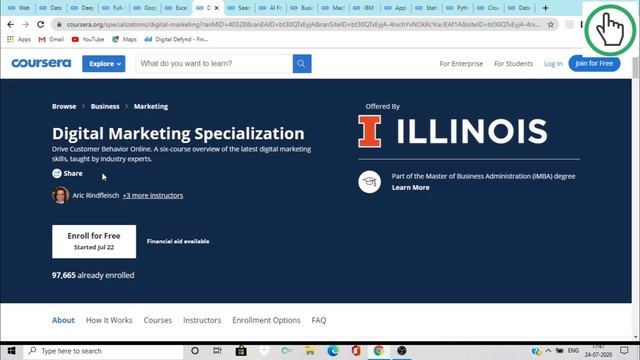Click the graduation cap degree icon
The height and width of the screenshot is (360, 640).
click(369, 182)
